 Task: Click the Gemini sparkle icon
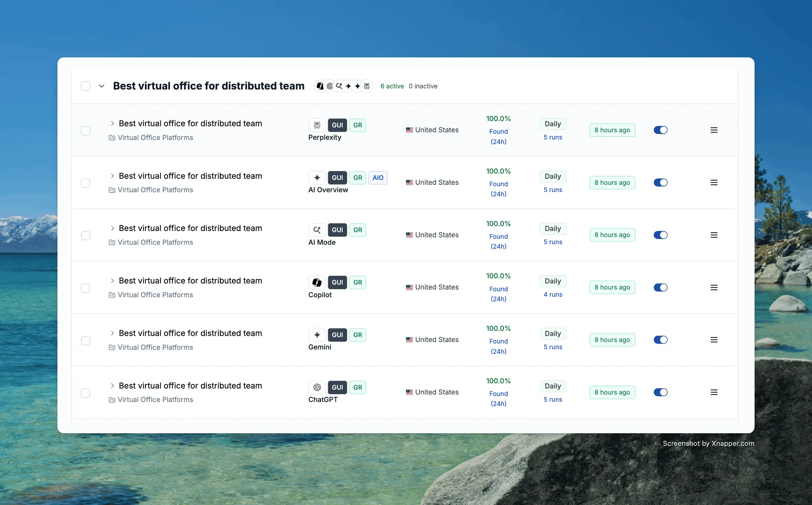[x=317, y=335]
